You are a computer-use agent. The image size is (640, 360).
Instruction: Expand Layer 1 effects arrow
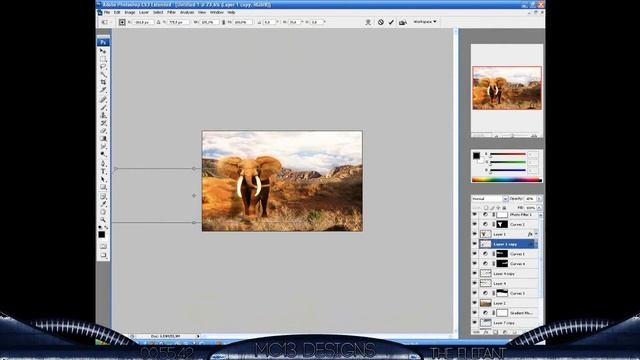pos(536,234)
